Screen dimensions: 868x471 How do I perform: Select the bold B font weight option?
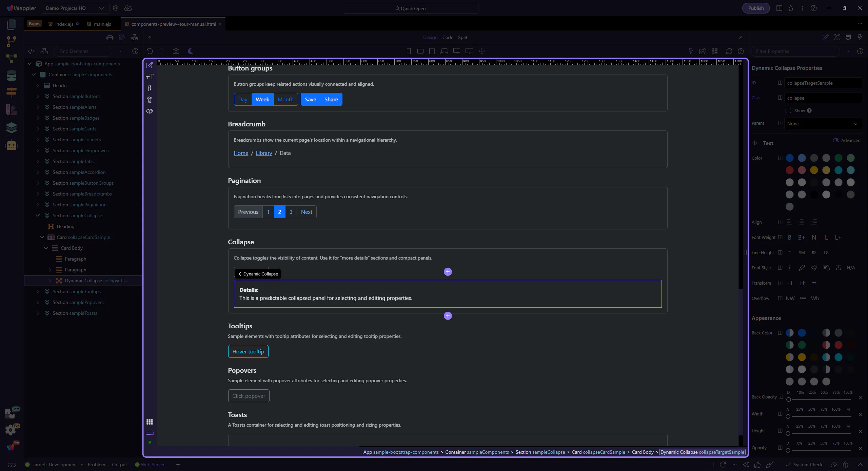click(790, 238)
